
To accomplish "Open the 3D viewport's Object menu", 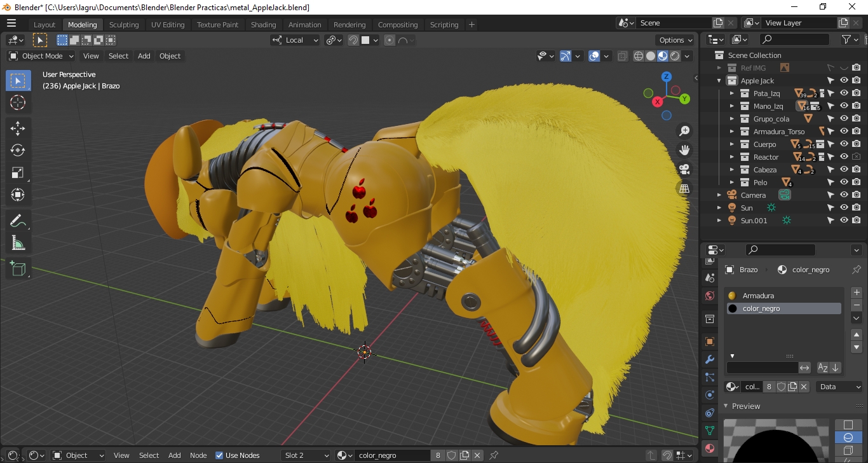I will (170, 56).
